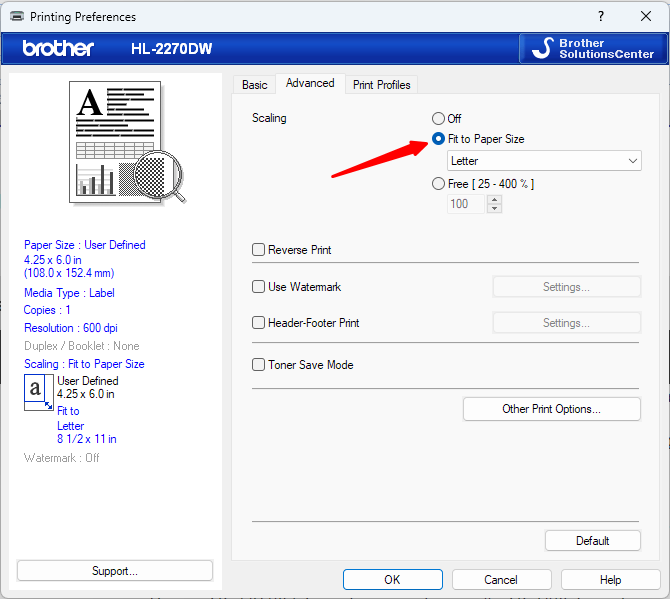The image size is (670, 599).
Task: Decrease the free scaling percentage value
Action: [x=494, y=208]
